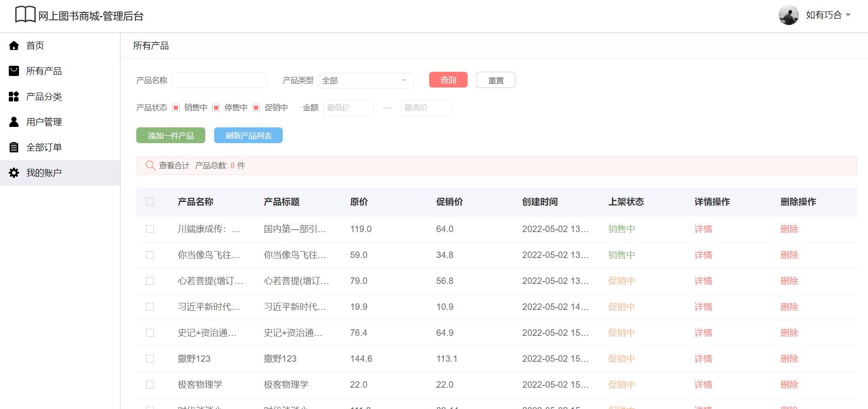Click 删除 for 撒野123 row
The width and height of the screenshot is (868, 409).
click(789, 359)
